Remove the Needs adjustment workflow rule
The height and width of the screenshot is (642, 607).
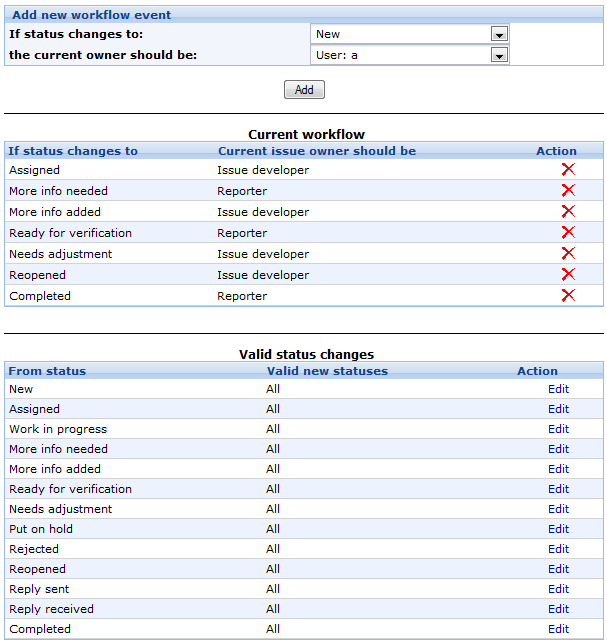pos(568,253)
